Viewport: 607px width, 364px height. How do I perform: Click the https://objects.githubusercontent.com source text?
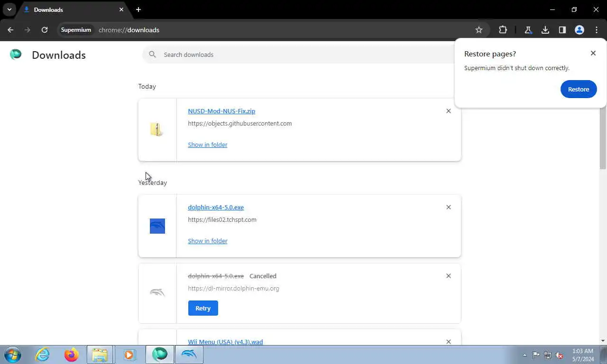coord(240,123)
